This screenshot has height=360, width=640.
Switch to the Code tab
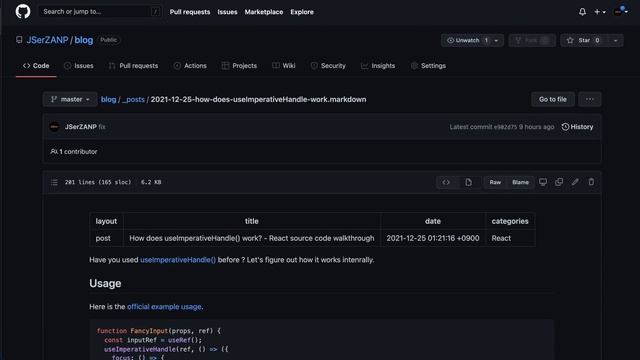[x=36, y=66]
